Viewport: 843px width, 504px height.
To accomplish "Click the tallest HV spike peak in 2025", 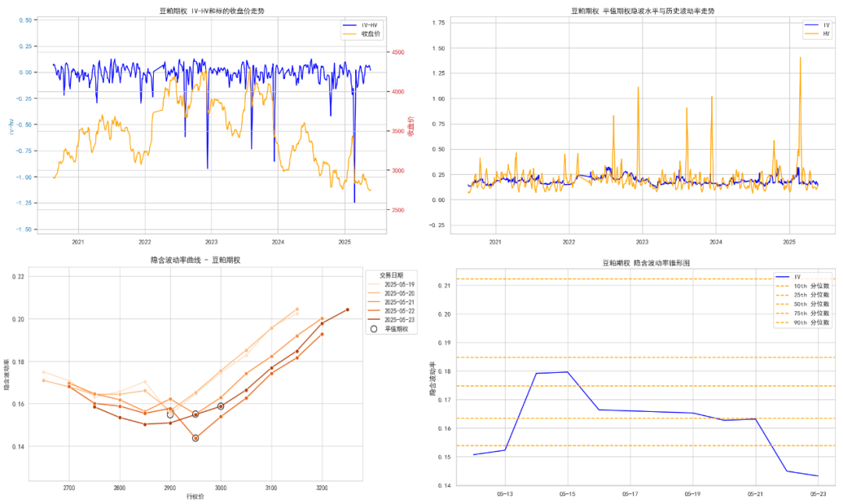I will tap(801, 58).
